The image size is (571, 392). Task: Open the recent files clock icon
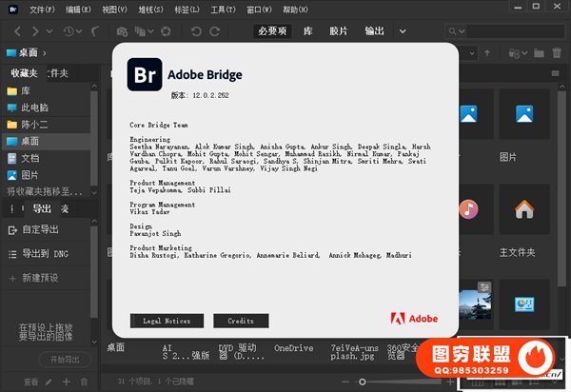(69, 31)
